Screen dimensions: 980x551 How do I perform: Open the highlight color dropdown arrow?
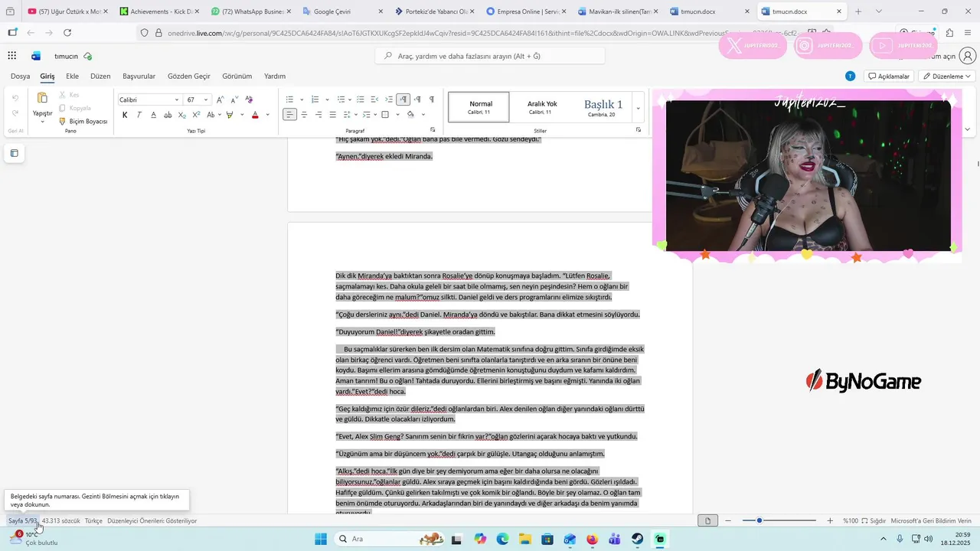point(240,115)
